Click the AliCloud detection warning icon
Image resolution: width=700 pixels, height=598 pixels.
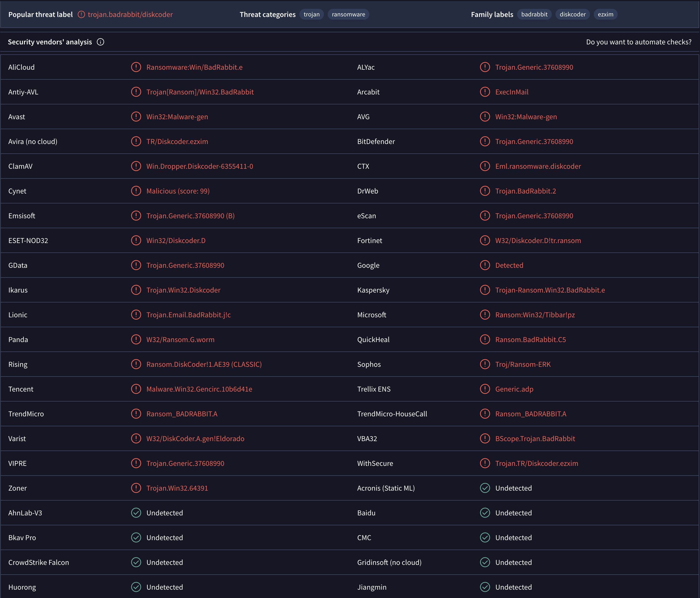[136, 67]
